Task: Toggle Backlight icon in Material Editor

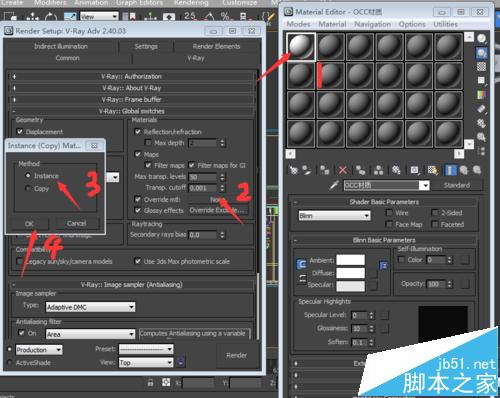Action: click(x=481, y=53)
